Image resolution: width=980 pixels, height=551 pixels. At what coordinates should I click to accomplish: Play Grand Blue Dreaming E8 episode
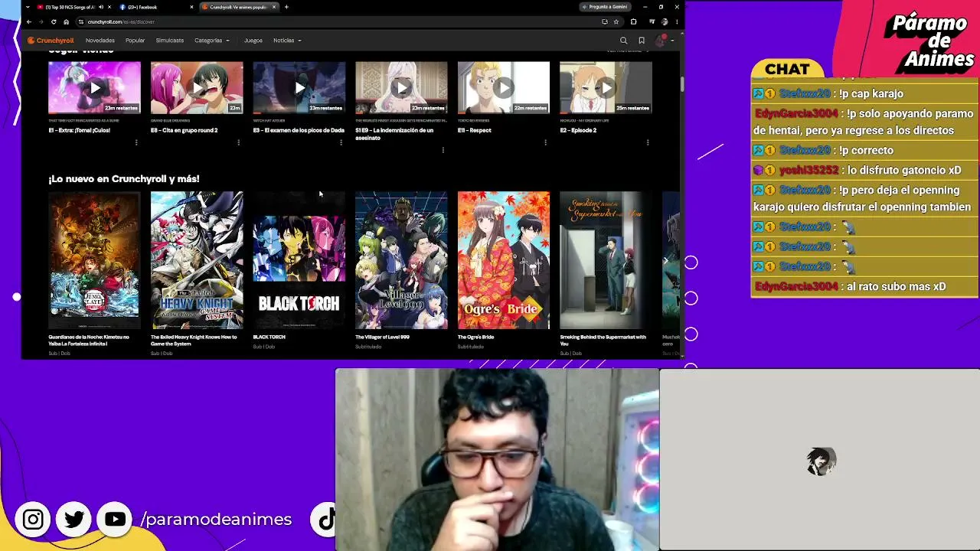click(197, 88)
